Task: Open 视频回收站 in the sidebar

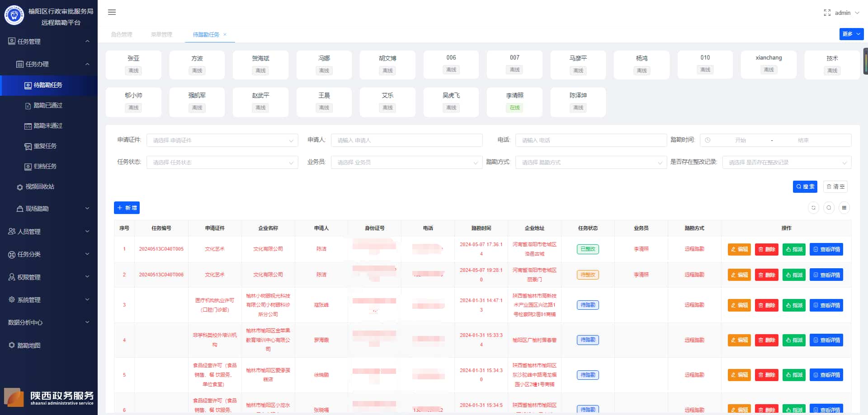Action: [x=49, y=187]
